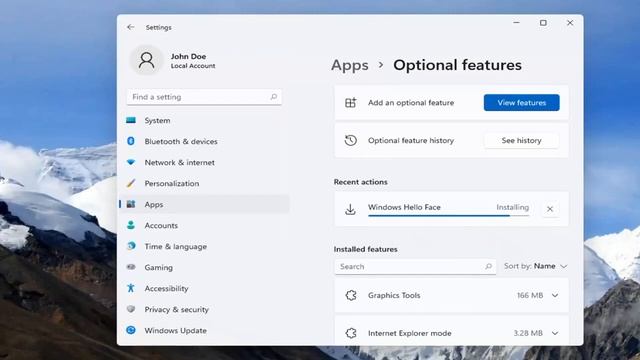
Task: Close the Settings window
Action: (570, 23)
